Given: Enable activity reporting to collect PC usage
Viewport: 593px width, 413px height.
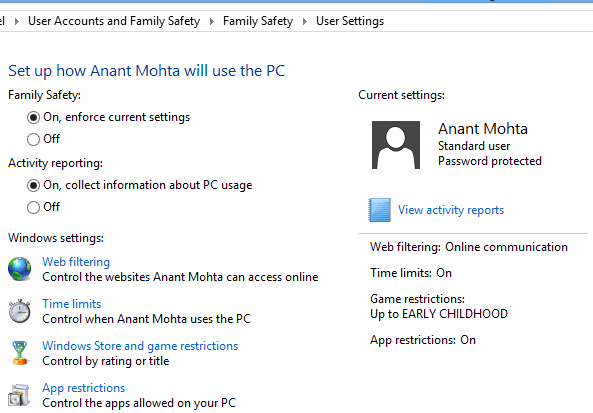Looking at the screenshot, I should [33, 185].
